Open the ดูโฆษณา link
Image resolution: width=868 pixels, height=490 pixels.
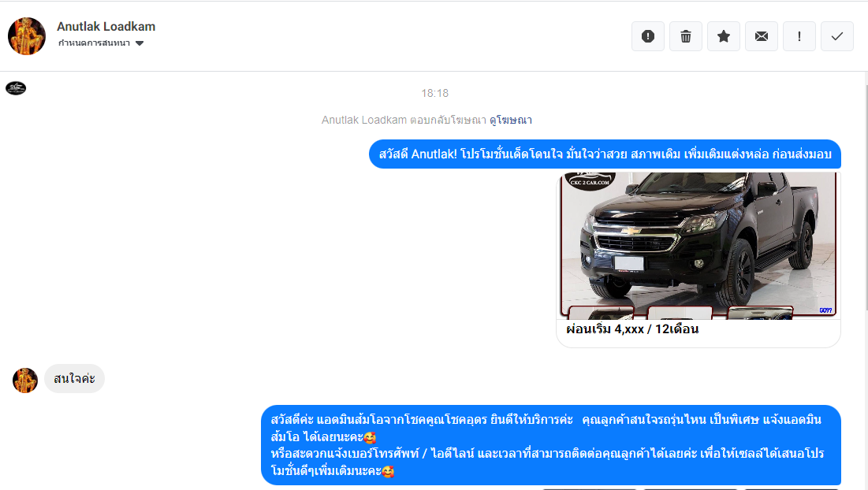pos(510,120)
